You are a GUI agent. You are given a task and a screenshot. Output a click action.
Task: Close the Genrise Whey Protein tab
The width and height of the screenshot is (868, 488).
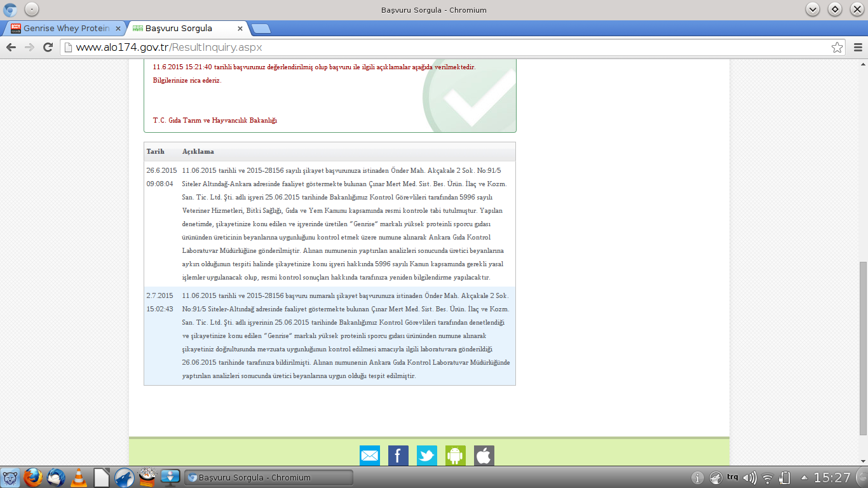(118, 29)
